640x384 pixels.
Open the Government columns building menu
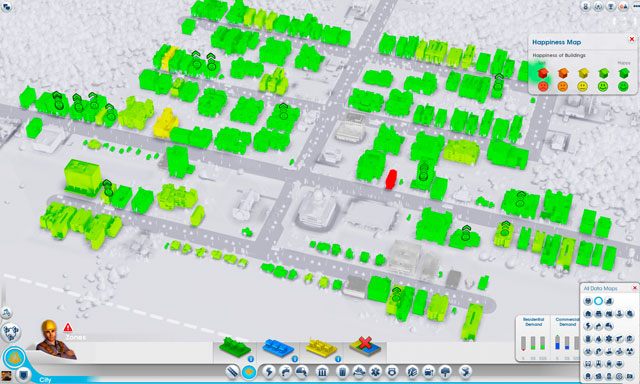tap(322, 372)
